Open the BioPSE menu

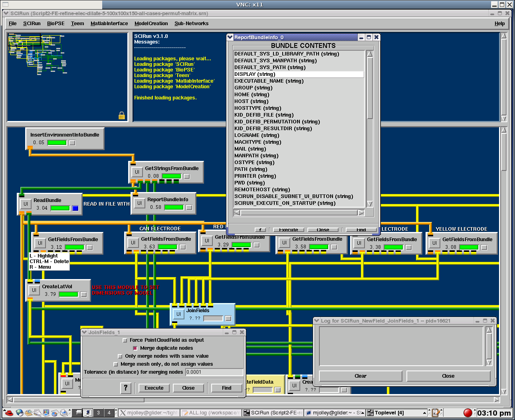(x=55, y=24)
